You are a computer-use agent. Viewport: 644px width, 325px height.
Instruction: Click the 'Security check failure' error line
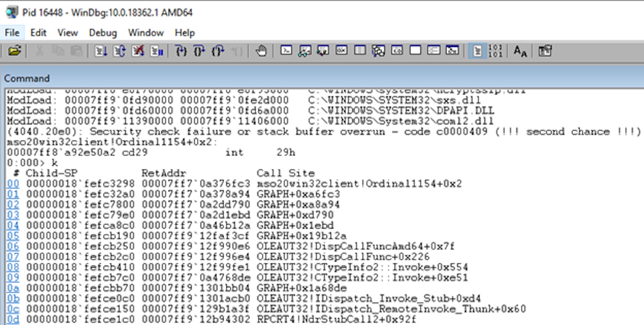click(x=324, y=131)
